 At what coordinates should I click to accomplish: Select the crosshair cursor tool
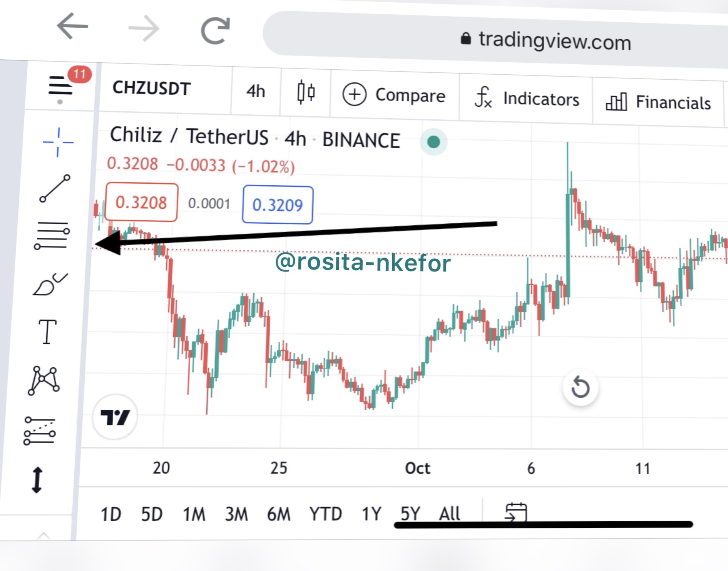[58, 142]
